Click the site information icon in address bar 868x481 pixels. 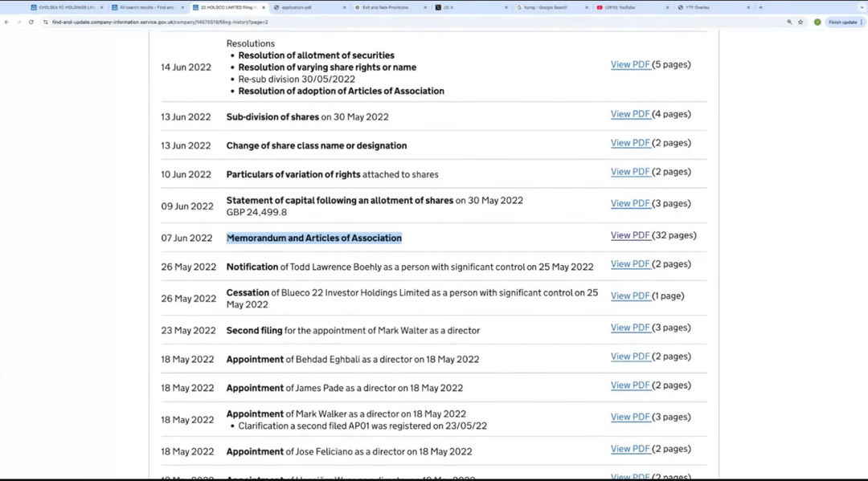46,22
